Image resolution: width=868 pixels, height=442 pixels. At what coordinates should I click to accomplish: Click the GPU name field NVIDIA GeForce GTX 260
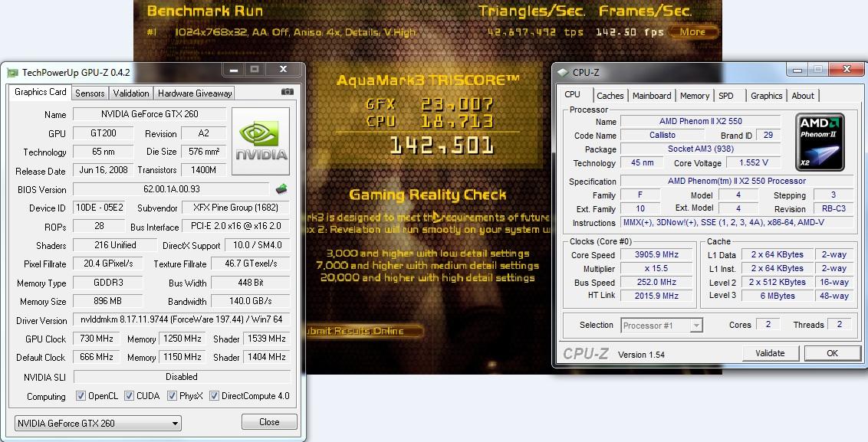coord(150,114)
